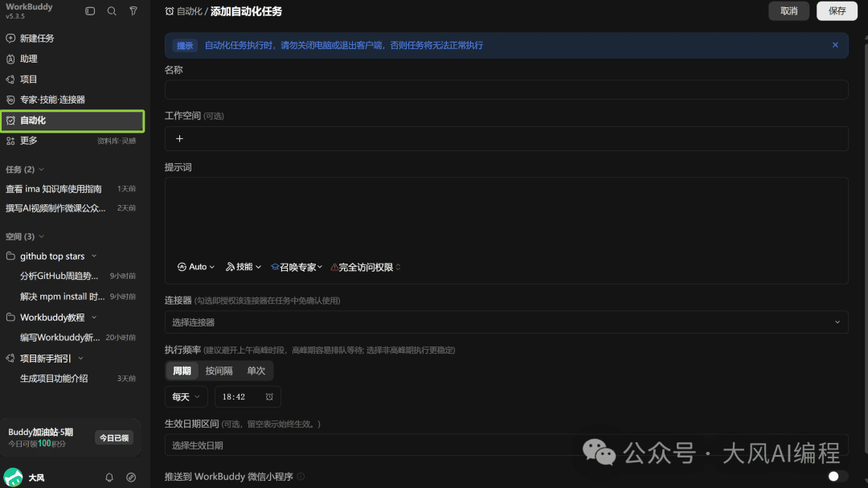The image size is (868, 488).
Task: Select 自动化 in sidebar
Action: [x=72, y=121]
